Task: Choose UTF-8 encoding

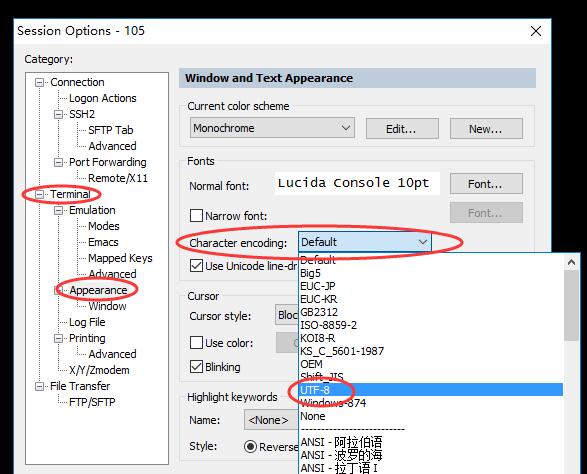Action: (431, 390)
